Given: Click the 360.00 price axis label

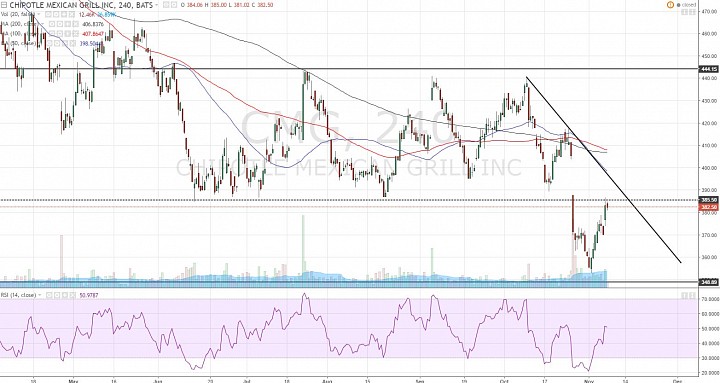Looking at the screenshot, I should coord(709,258).
